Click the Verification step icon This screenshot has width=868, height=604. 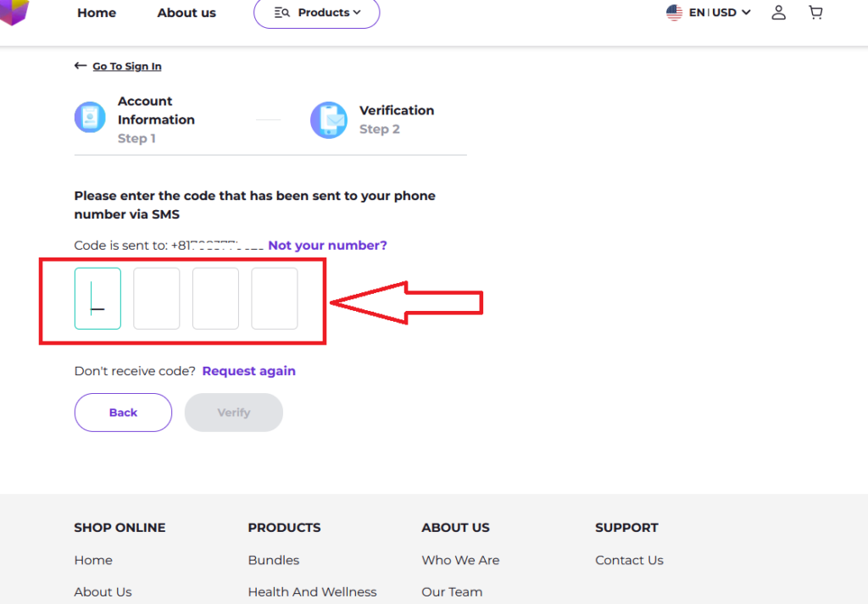[328, 119]
